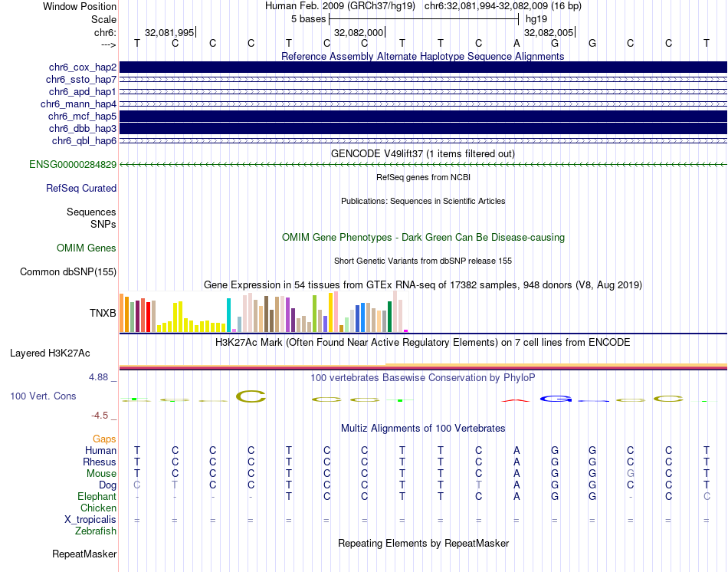Image resolution: width=728 pixels, height=572 pixels.
Task: Click the 'OMIM Gene Phenotypes' green title
Action: click(423, 237)
